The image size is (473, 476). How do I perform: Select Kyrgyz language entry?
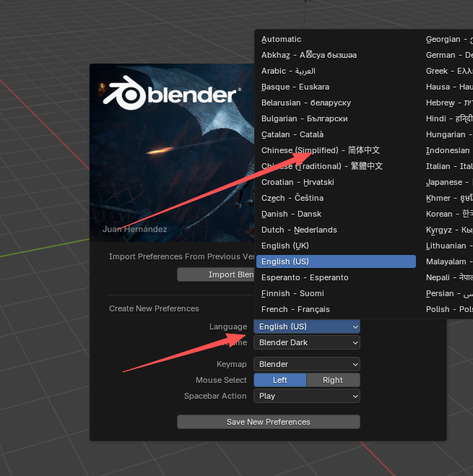coord(448,230)
